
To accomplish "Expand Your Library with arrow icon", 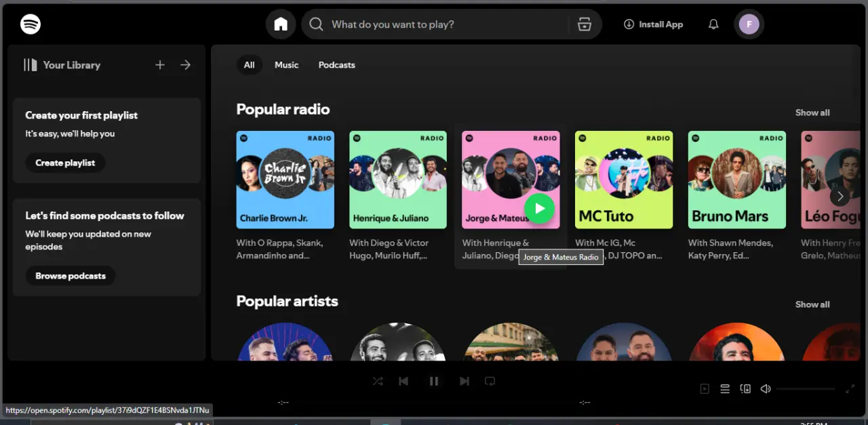I will click(185, 65).
